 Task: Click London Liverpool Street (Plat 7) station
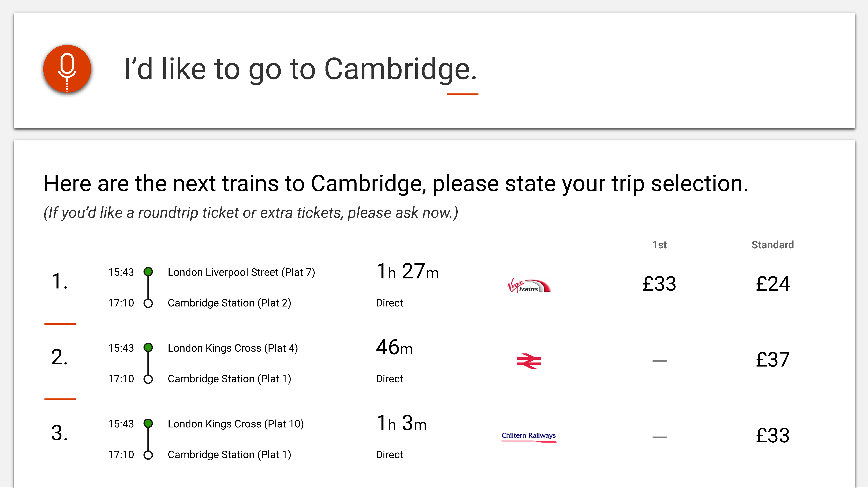(241, 272)
